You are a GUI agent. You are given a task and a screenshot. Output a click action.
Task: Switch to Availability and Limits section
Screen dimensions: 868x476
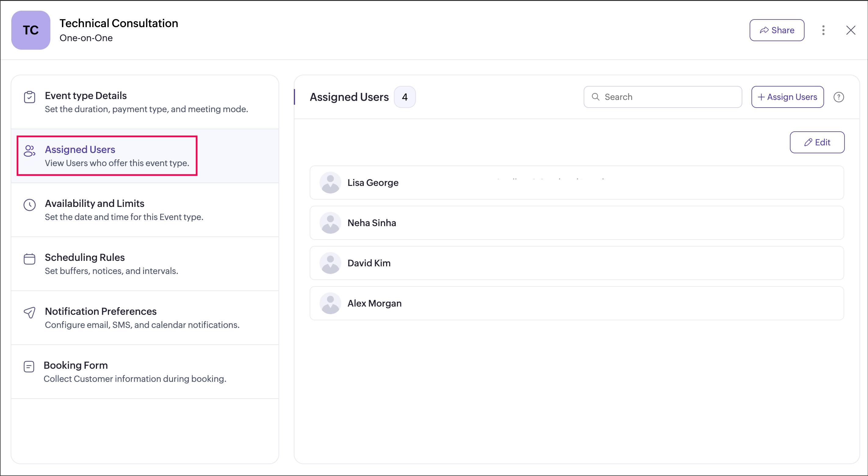[x=95, y=204]
